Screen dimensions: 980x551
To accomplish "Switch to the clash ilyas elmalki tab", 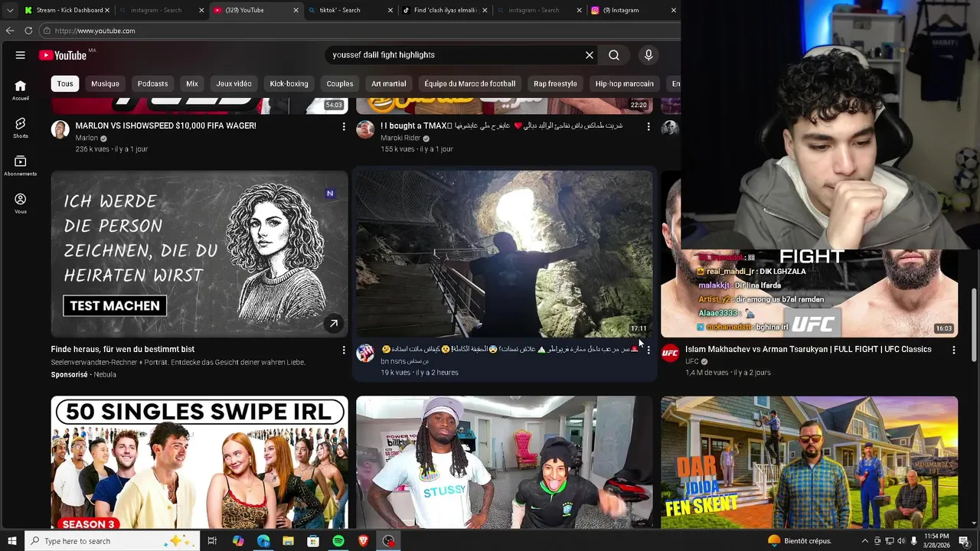I will pos(444,10).
